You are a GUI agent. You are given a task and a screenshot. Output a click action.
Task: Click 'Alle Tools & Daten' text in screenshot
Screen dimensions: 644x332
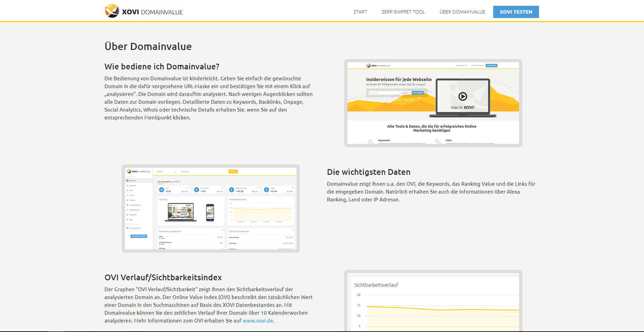click(432, 128)
